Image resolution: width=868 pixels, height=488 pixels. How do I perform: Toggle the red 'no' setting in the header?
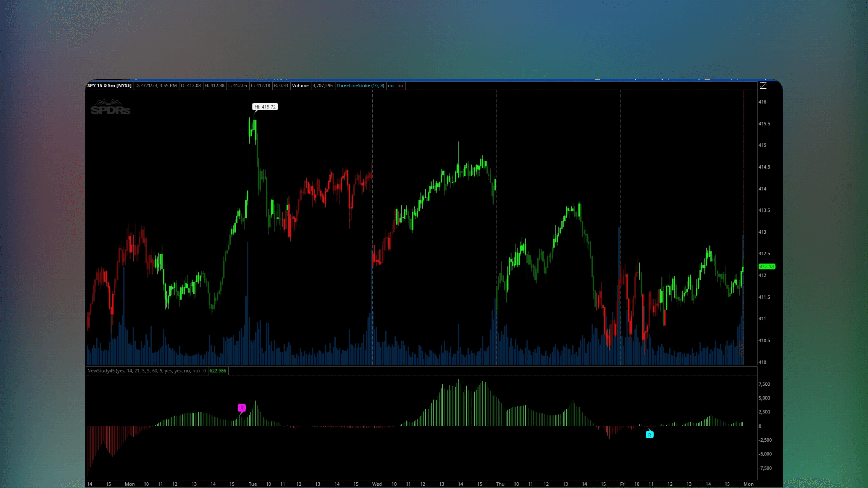(400, 86)
